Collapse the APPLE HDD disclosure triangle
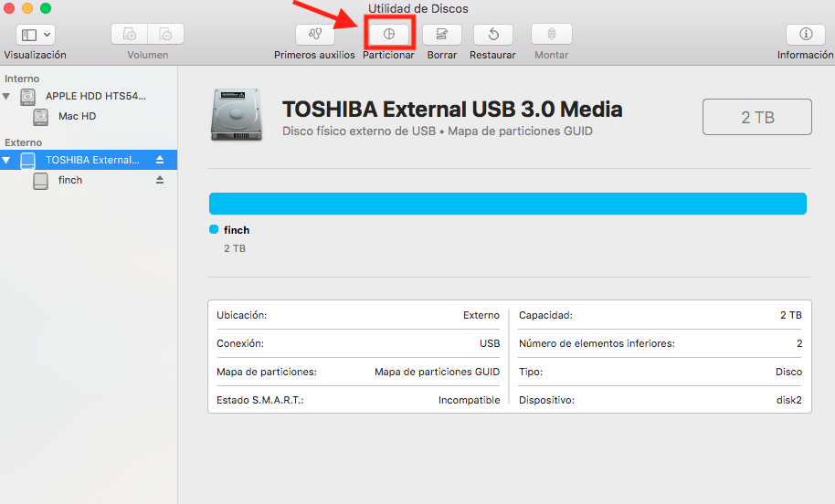The height and width of the screenshot is (504, 835). pyautogui.click(x=6, y=97)
